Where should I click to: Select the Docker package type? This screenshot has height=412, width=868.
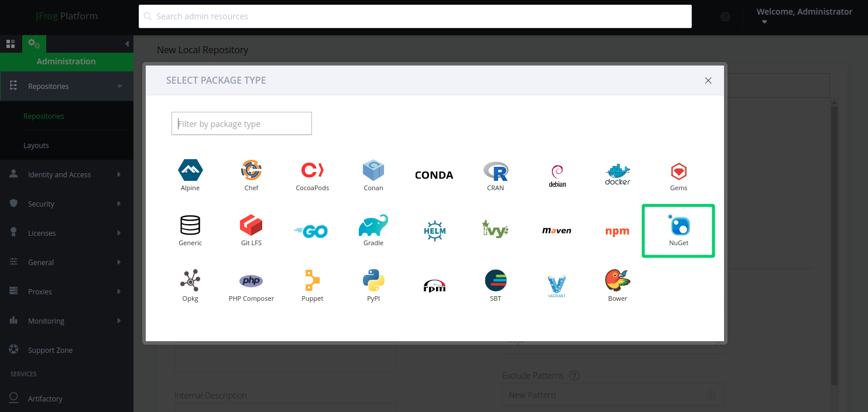click(617, 174)
